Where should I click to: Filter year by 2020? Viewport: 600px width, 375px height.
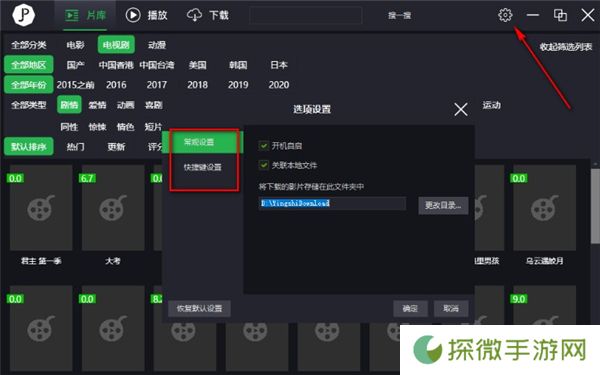[279, 85]
